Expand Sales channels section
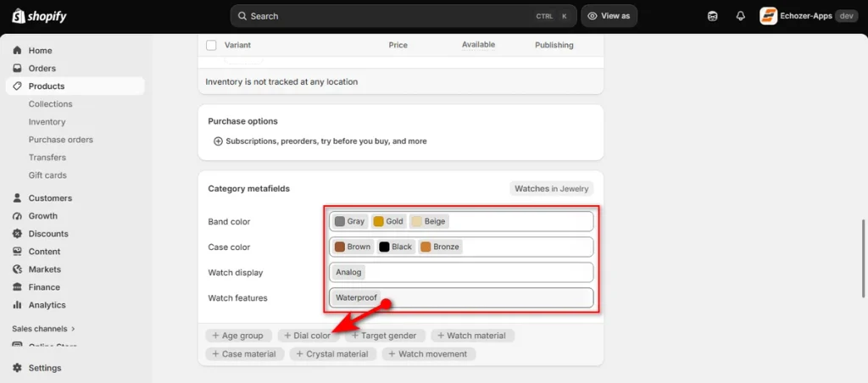The image size is (868, 383). (44, 328)
